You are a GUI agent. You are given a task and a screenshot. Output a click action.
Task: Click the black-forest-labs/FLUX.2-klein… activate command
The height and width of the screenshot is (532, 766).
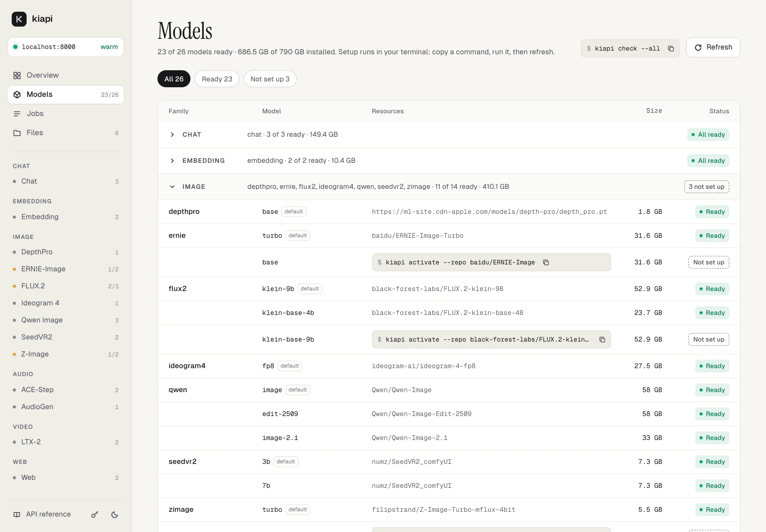point(491,340)
